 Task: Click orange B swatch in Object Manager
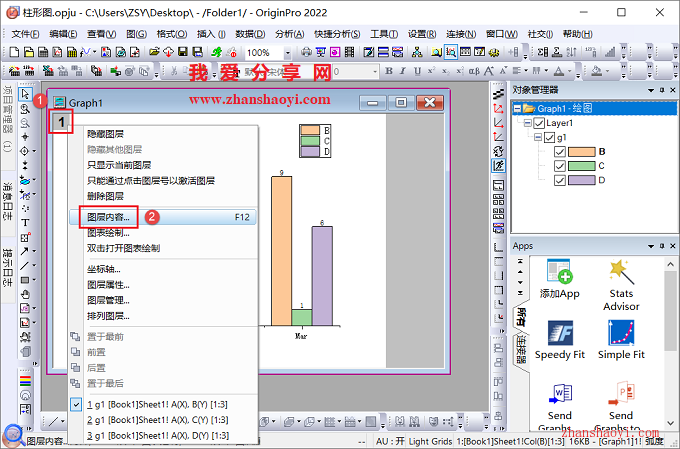582,152
